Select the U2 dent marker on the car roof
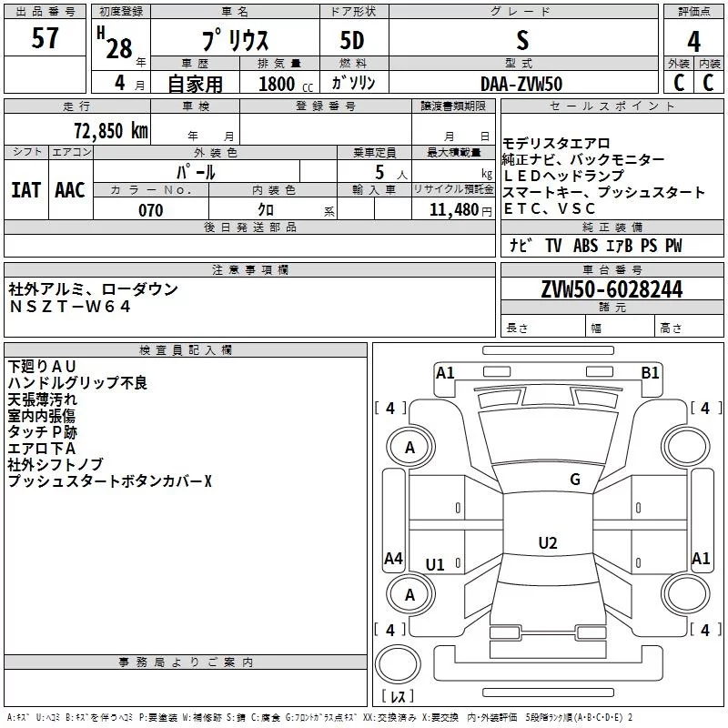This screenshot has height=728, width=728. tap(547, 543)
